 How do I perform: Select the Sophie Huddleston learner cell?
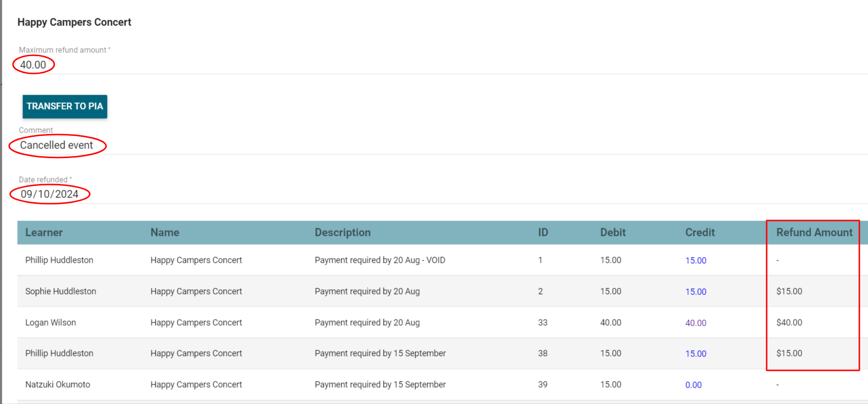61,291
